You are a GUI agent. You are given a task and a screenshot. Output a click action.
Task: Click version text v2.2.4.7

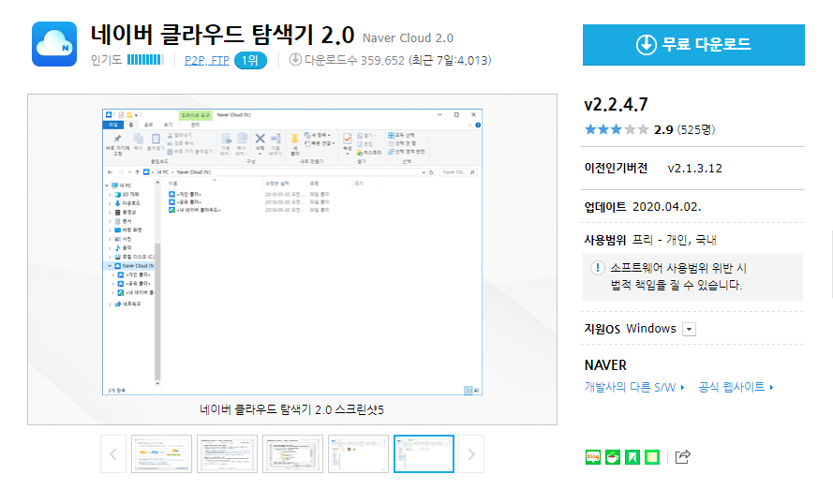click(x=616, y=105)
